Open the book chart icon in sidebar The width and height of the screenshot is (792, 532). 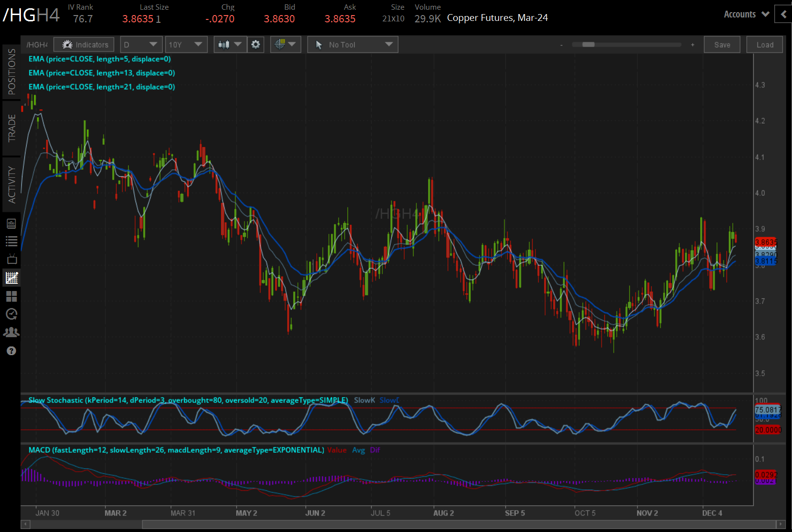tap(12, 223)
